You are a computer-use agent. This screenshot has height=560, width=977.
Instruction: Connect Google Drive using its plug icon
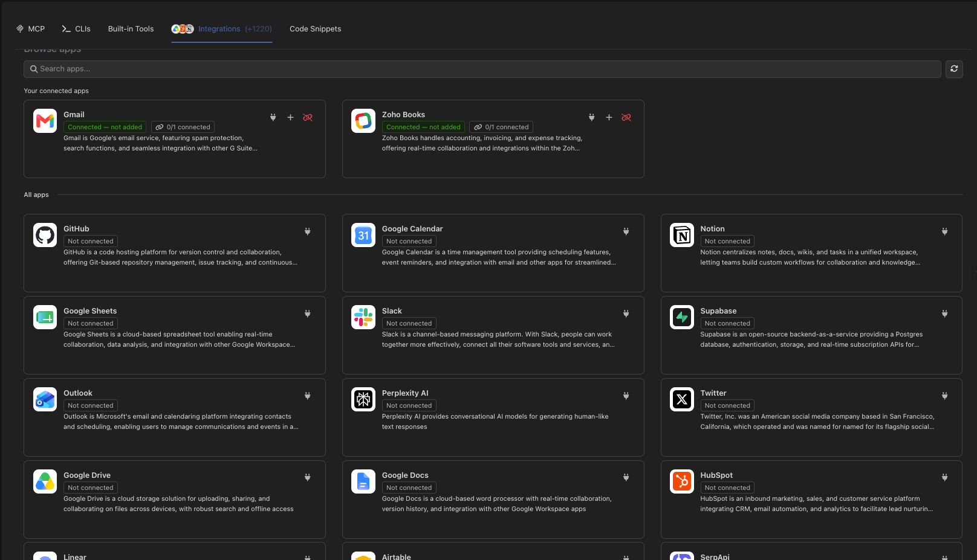click(x=308, y=477)
